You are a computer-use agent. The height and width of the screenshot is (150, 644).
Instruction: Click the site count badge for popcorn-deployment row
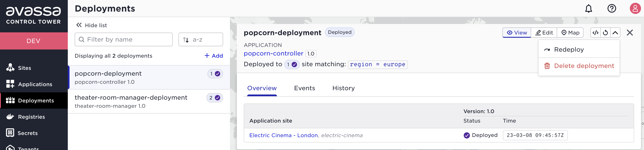coord(215,74)
